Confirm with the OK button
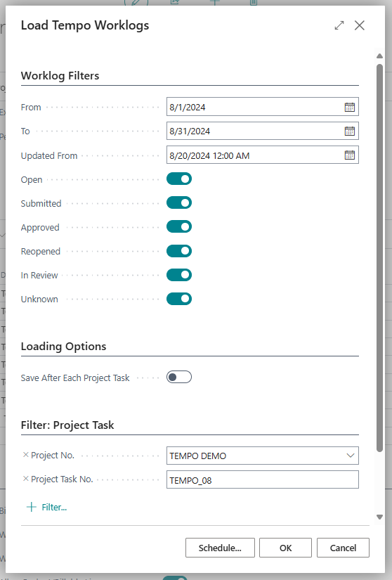392x580 pixels. point(286,548)
